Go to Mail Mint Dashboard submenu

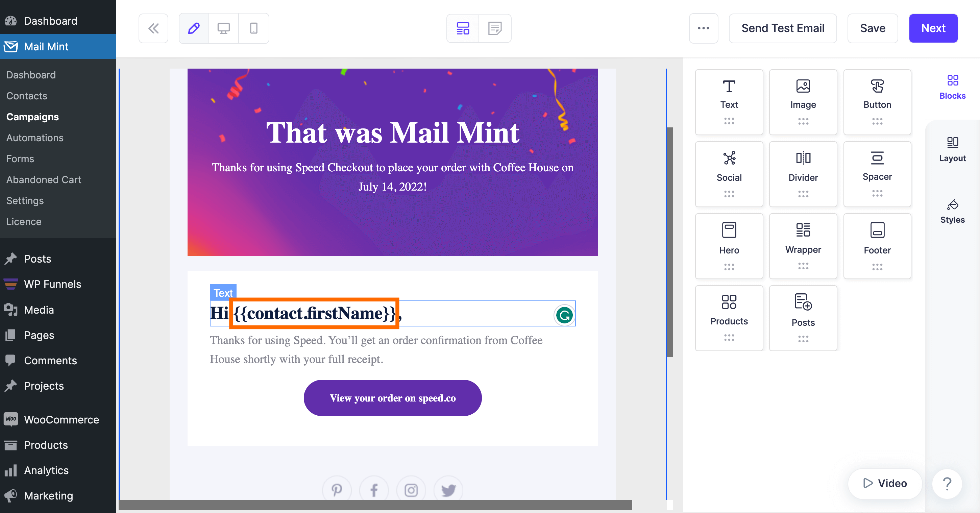(31, 75)
